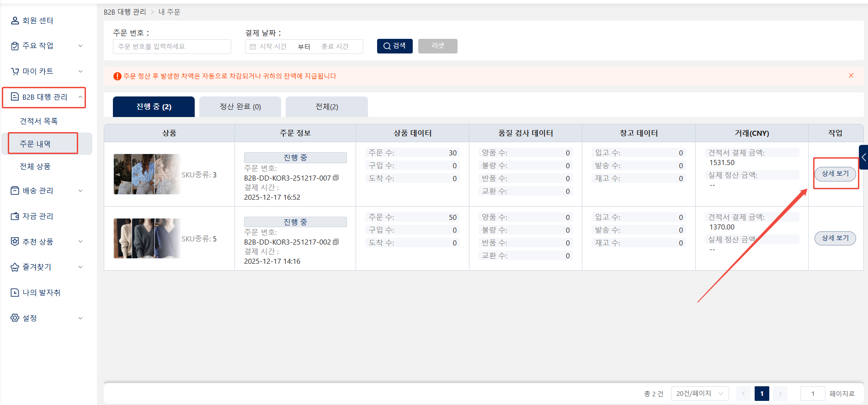Collapse the B2B 대행 관리 menu chevron
Viewport: 868px width, 405px height.
(80, 97)
